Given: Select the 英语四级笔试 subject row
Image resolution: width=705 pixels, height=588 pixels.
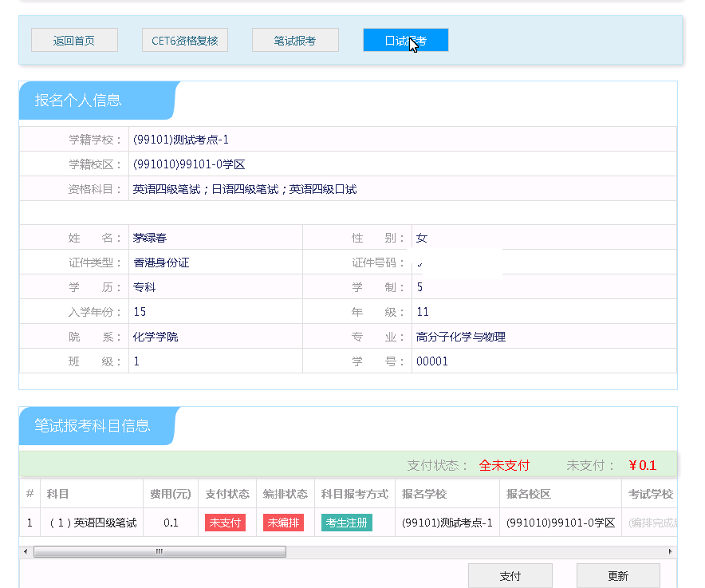Looking at the screenshot, I should (x=93, y=523).
